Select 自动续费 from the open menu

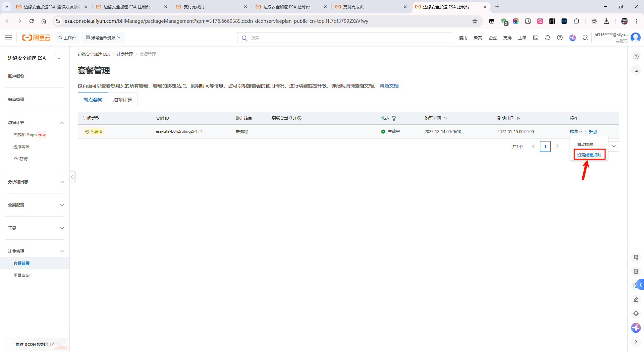(x=585, y=144)
